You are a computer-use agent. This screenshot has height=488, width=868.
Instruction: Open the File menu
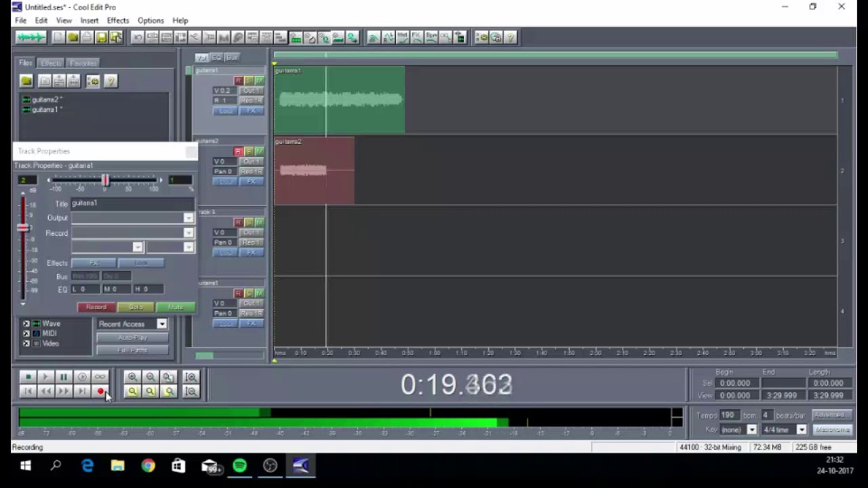[21, 20]
